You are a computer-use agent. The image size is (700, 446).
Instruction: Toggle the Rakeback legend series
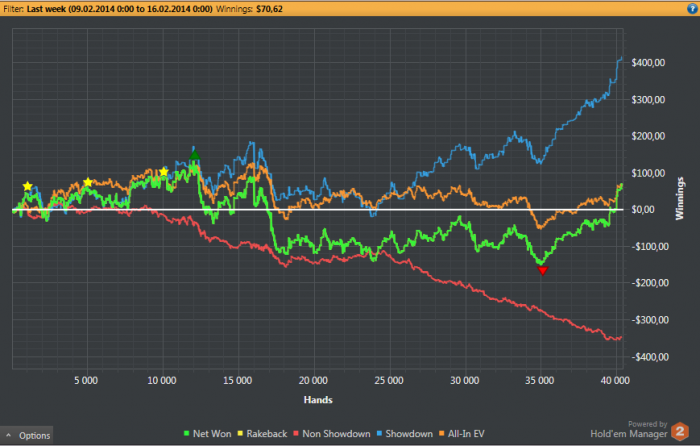click(262, 433)
